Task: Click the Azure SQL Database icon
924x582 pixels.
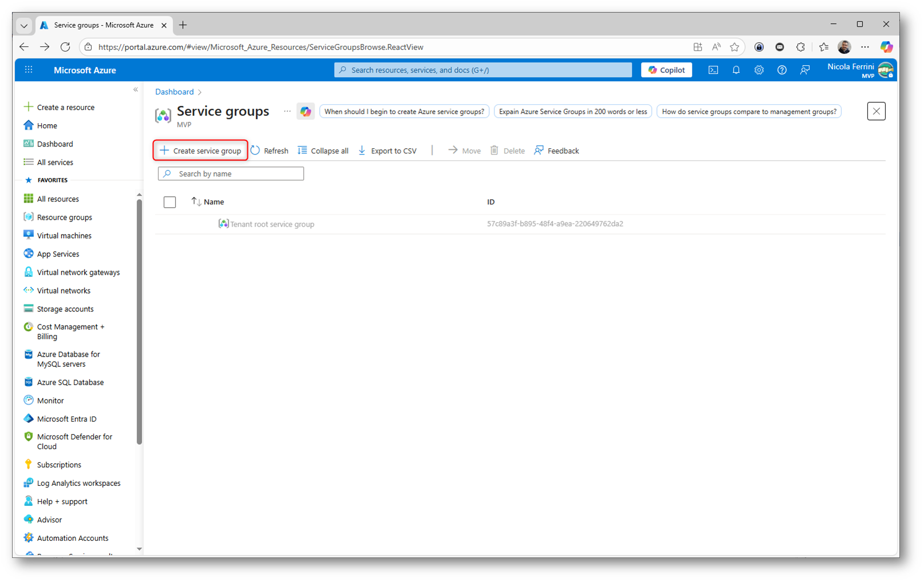Action: pos(29,382)
